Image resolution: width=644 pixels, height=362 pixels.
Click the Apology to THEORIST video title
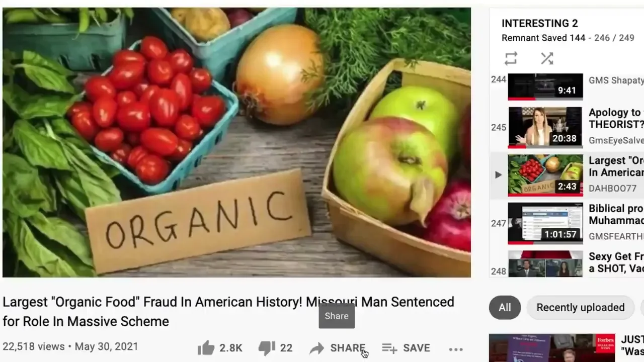[x=616, y=119]
